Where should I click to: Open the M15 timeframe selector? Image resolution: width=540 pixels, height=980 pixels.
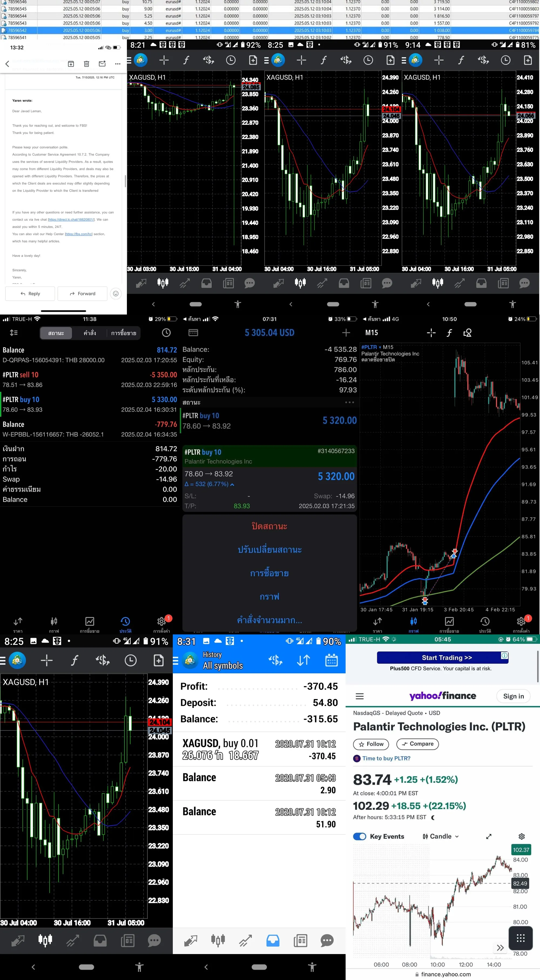[x=372, y=333]
